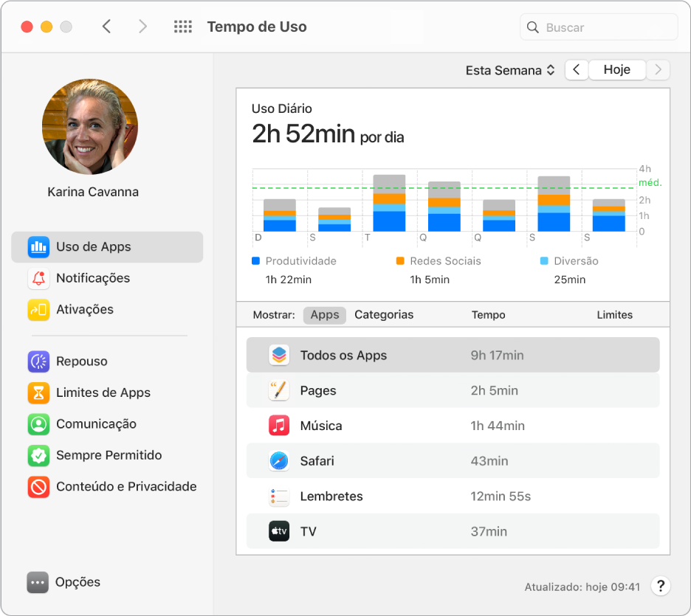Select the Uso de Apps sidebar icon
This screenshot has width=691, height=616.
coord(38,246)
